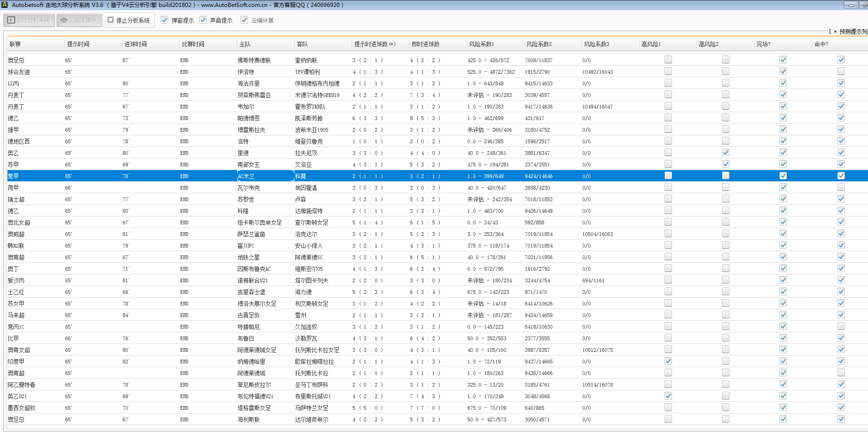The image size is (868, 432).
Task: Sort by the 命中? column header
Action: (x=821, y=44)
